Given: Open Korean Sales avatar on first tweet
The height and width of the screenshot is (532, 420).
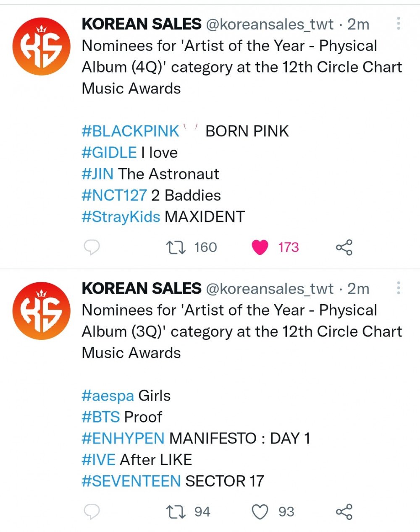Looking at the screenshot, I should (41, 46).
